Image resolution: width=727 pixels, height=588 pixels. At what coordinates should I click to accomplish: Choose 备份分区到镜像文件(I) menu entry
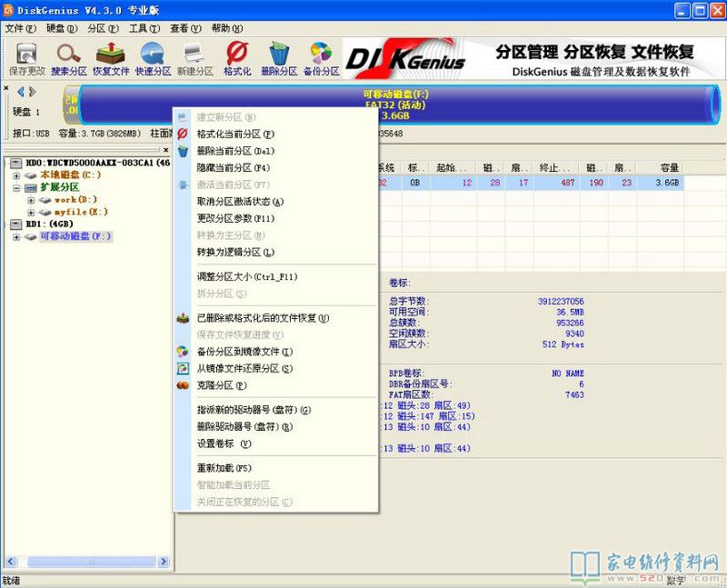pos(276,352)
